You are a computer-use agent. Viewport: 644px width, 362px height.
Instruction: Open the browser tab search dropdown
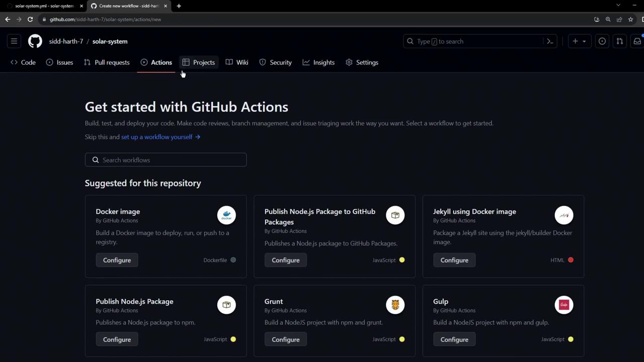pos(618,6)
